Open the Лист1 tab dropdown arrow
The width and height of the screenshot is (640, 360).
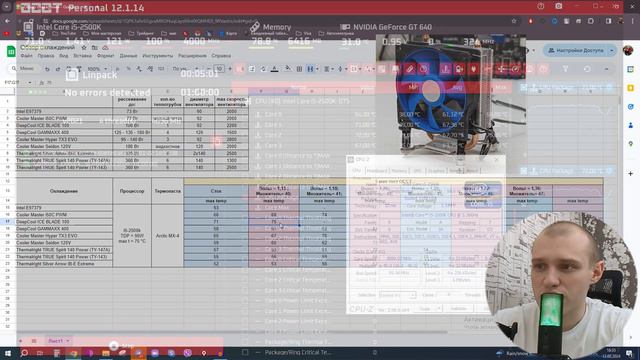[x=68, y=341]
